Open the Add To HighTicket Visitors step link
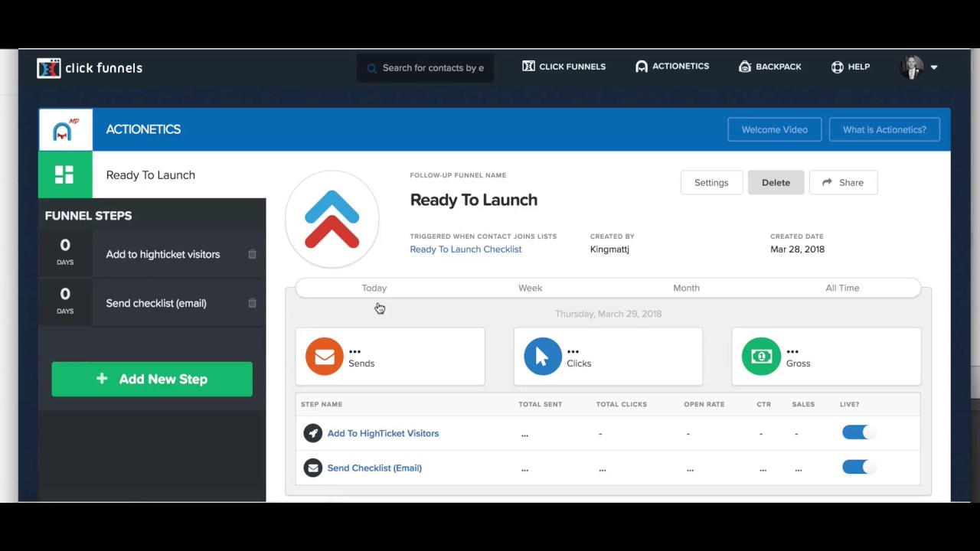This screenshot has width=980, height=551. click(383, 433)
